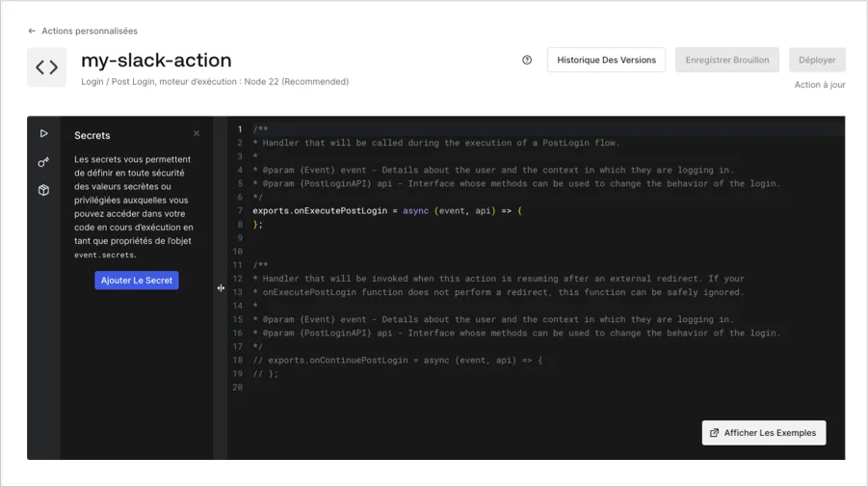Click line 16 '@param {PostLoginAPI} api' comment

516,333
